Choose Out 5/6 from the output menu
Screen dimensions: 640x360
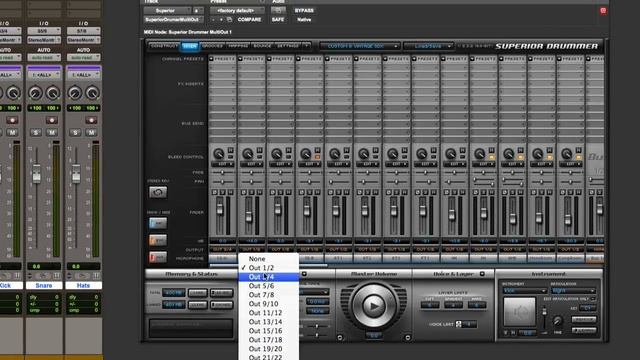click(x=269, y=286)
